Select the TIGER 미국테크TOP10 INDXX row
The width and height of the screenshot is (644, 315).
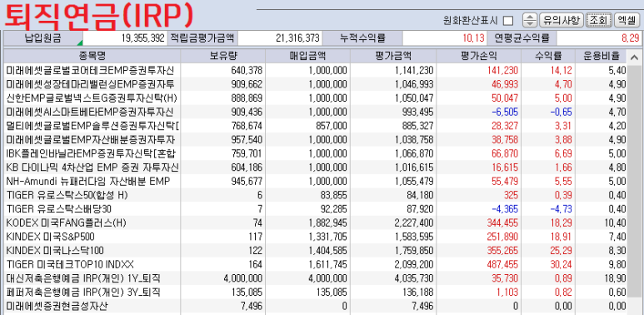[315, 264]
